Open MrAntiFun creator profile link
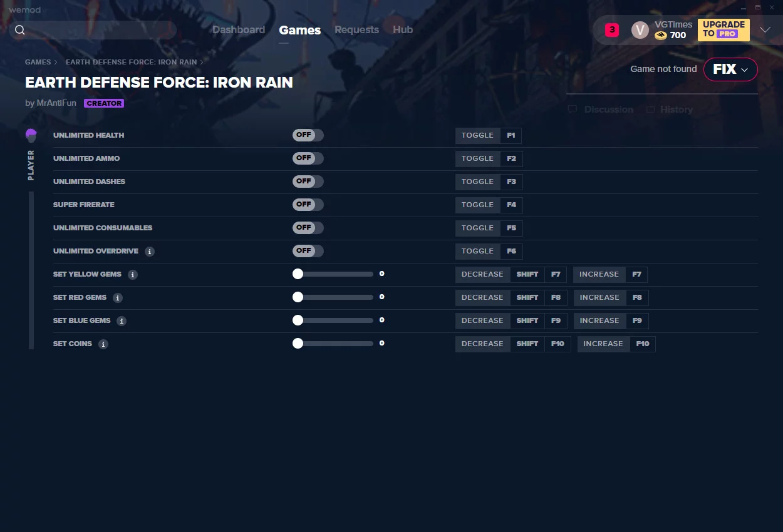This screenshot has width=783, height=532. 56,103
